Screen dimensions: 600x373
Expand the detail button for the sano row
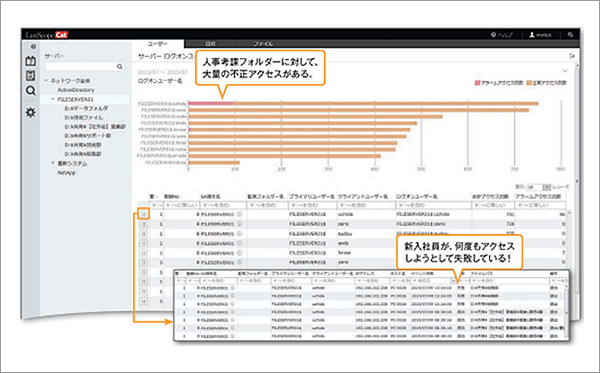[143, 224]
